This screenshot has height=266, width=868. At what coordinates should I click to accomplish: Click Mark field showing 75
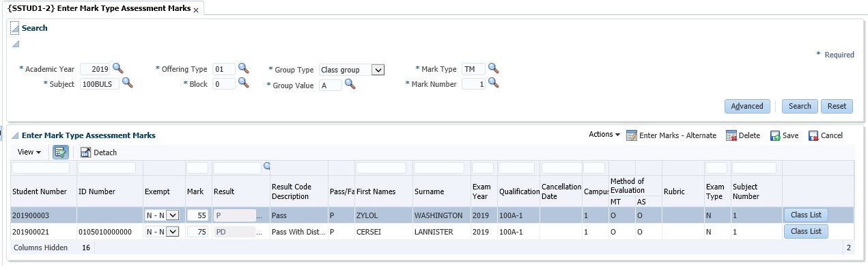tap(197, 232)
